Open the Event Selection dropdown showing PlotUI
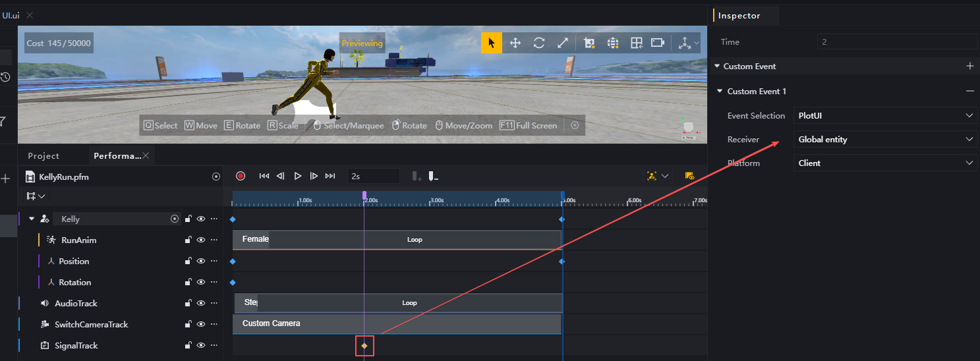 click(x=885, y=116)
